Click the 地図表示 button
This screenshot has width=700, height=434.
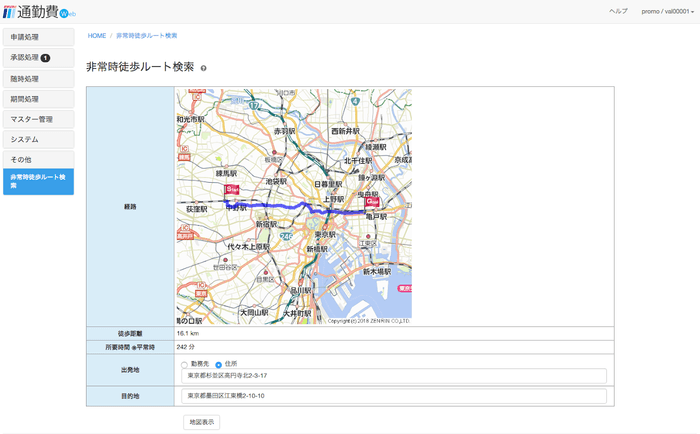tap(201, 422)
